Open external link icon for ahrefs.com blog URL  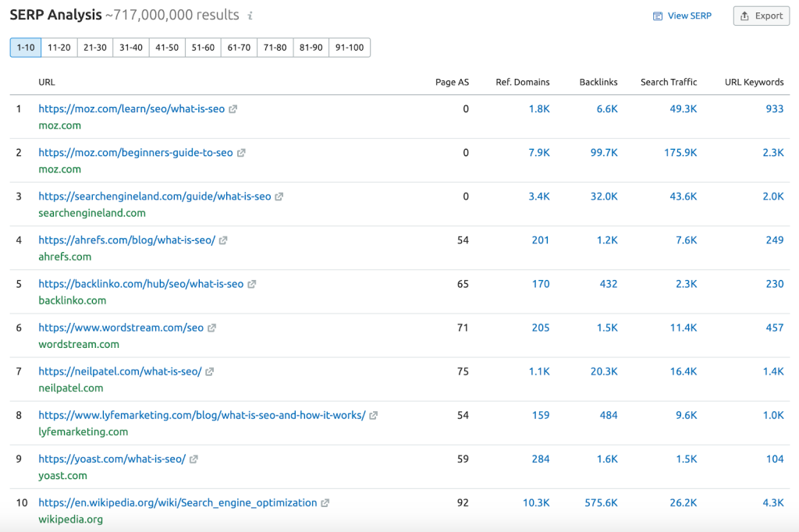point(223,240)
